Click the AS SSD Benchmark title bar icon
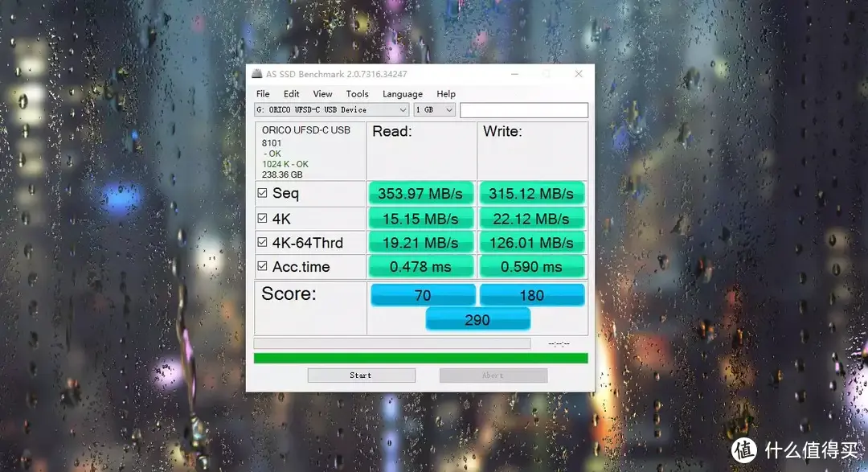This screenshot has width=868, height=472. coord(257,74)
